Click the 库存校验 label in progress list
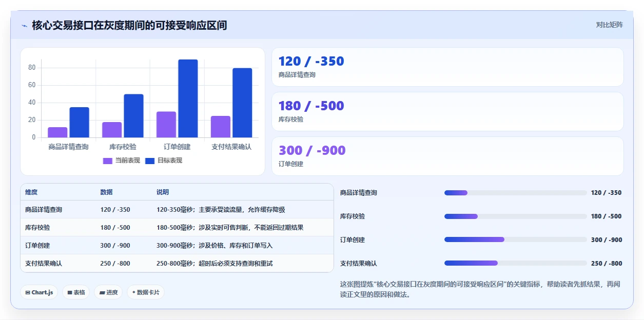Image resolution: width=644 pixels, height=320 pixels. (353, 216)
